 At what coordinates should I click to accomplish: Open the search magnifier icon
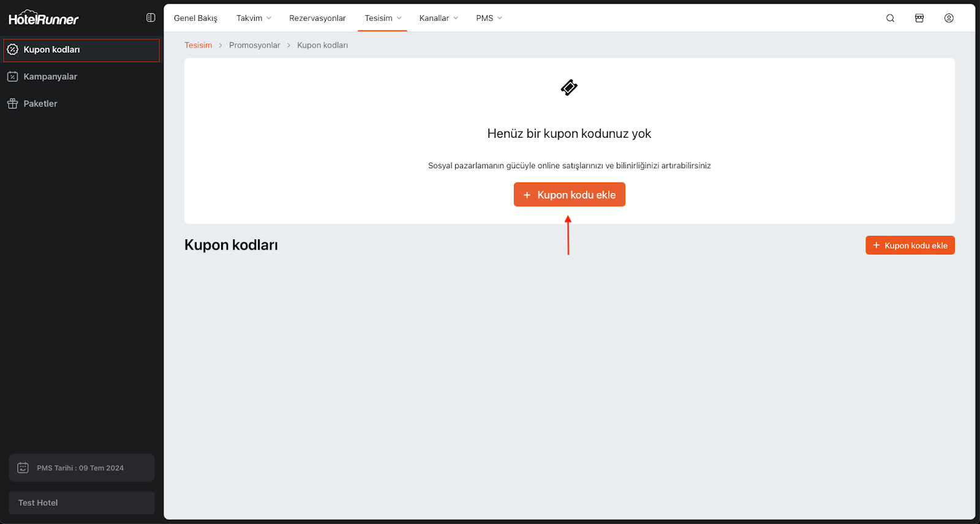click(890, 18)
